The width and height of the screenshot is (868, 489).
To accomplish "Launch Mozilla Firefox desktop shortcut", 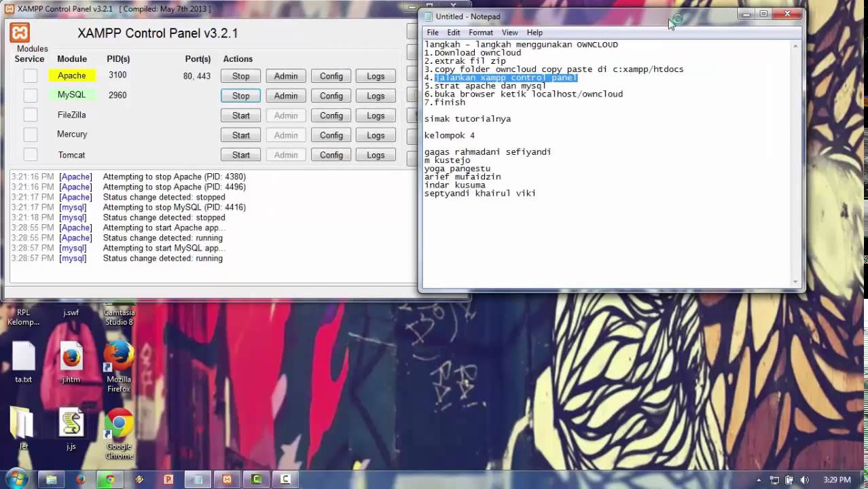I will [x=119, y=367].
